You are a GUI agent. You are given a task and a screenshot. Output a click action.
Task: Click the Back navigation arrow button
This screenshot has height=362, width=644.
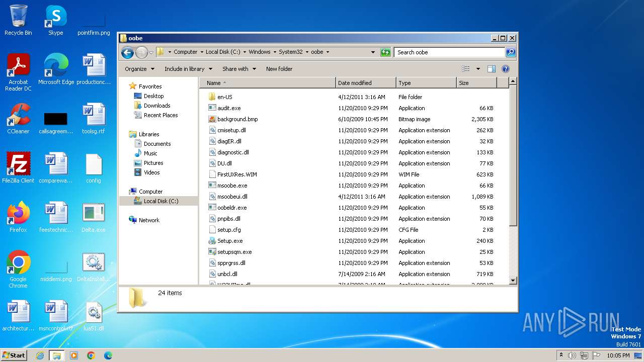tap(127, 52)
